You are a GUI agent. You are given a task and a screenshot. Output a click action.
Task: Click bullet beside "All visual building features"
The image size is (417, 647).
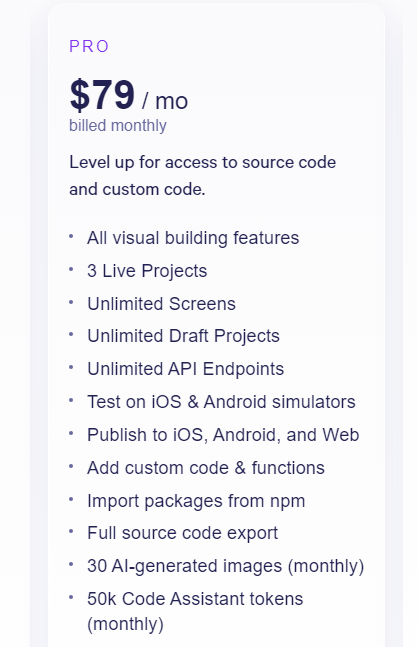(71, 236)
